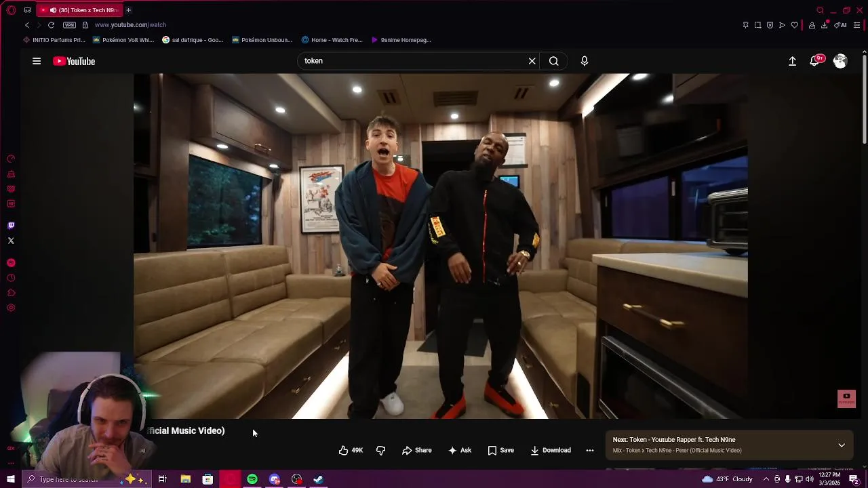
Task: Open the Opera workspaces icon beside the tab
Action: 27,10
